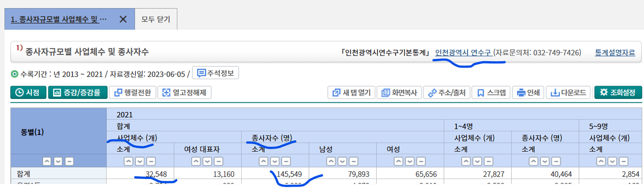Sort descending 1~4명 사업체수 소계 column
The image size is (644, 188).
[x=477, y=161]
